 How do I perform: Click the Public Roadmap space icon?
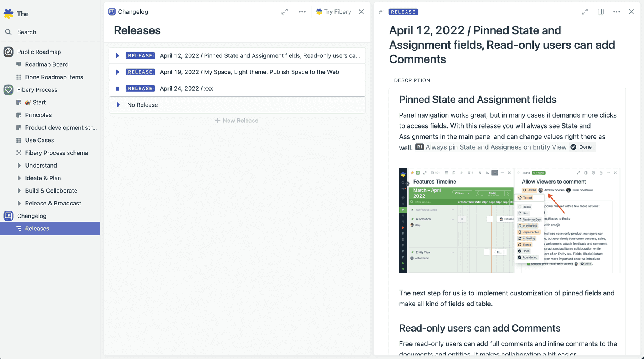[8, 52]
